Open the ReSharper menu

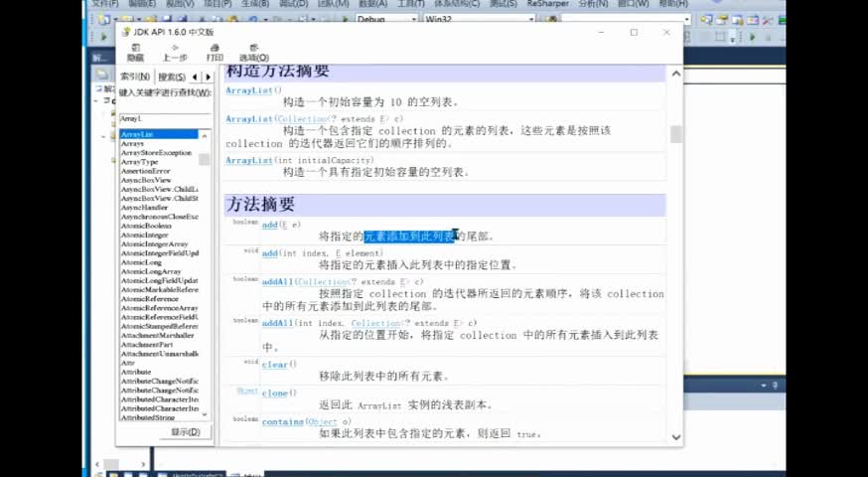pyautogui.click(x=549, y=3)
